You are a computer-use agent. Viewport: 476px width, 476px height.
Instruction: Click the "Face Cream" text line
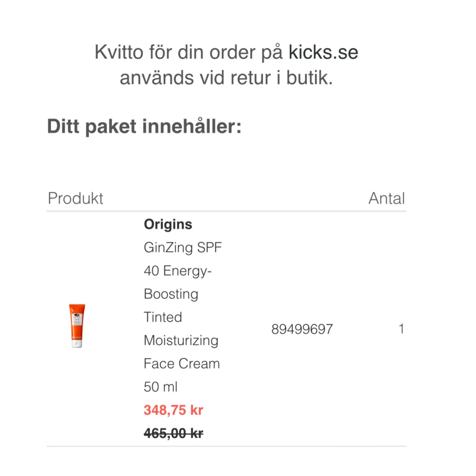(182, 363)
